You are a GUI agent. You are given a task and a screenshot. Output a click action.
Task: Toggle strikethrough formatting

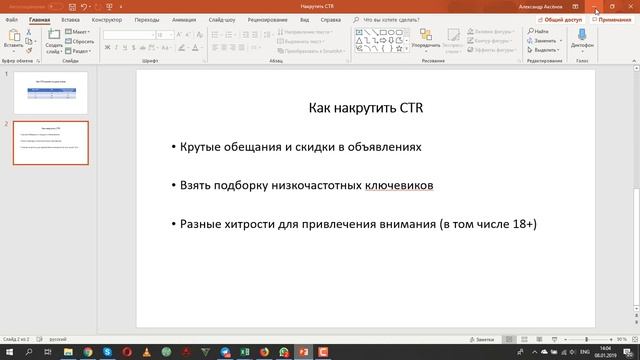click(x=142, y=48)
